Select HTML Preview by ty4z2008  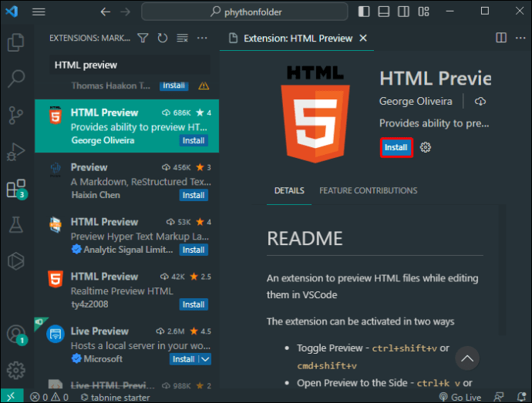(127, 290)
